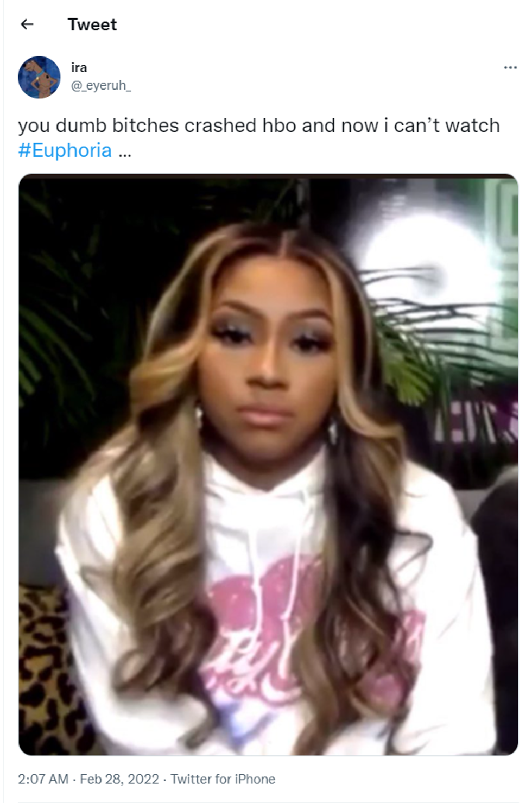Open the three-dot more options menu
The image size is (532, 803).
[x=510, y=67]
